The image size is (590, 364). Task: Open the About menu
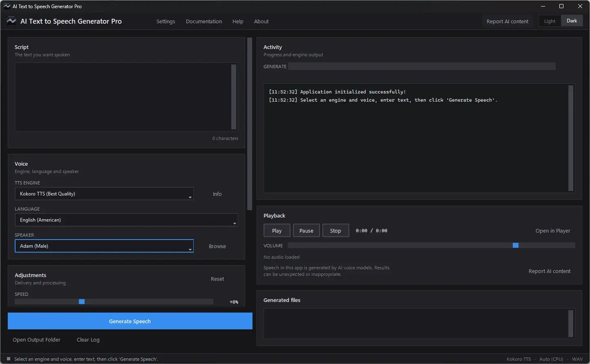(261, 21)
